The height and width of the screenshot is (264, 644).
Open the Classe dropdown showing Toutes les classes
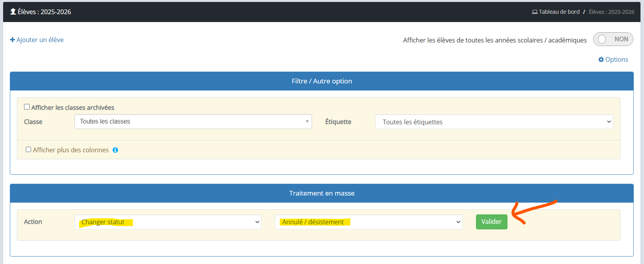[193, 122]
